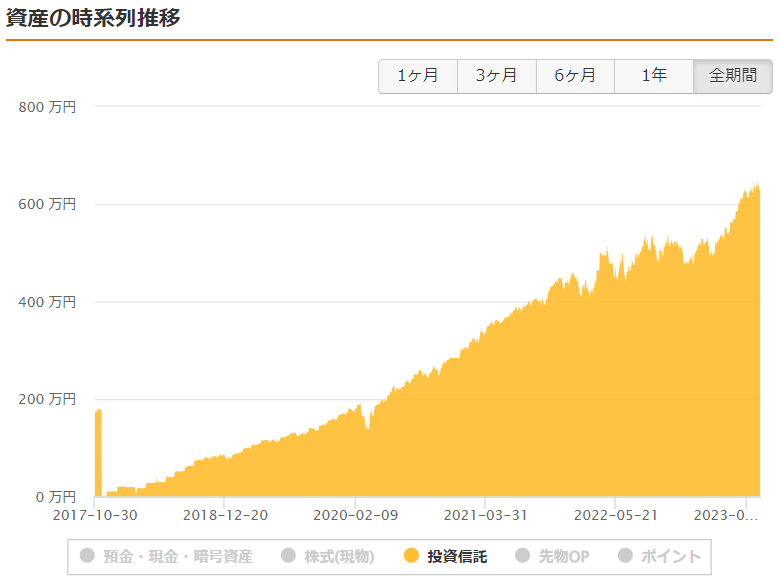This screenshot has height=588, width=780.
Task: Enable the 先物OP legend series
Action: [x=552, y=556]
